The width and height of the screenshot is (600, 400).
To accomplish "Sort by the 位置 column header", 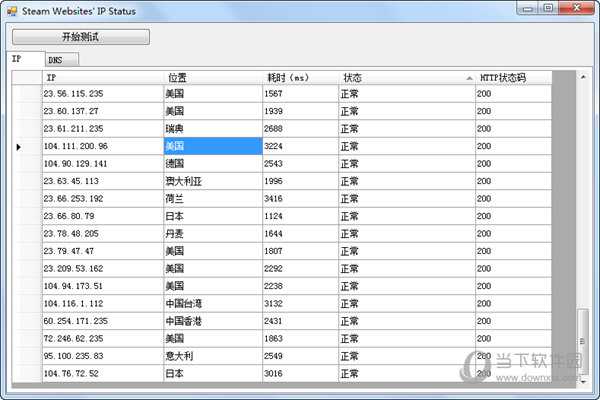I will coord(213,78).
